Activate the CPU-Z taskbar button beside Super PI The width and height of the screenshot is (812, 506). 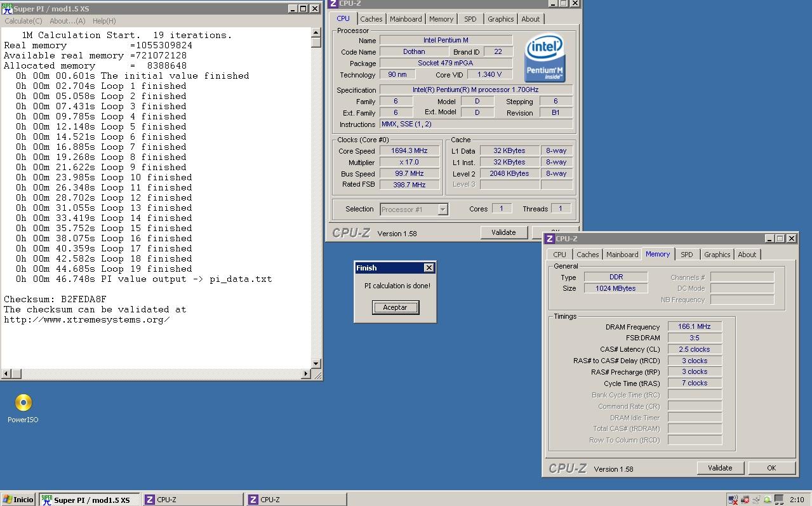193,500
